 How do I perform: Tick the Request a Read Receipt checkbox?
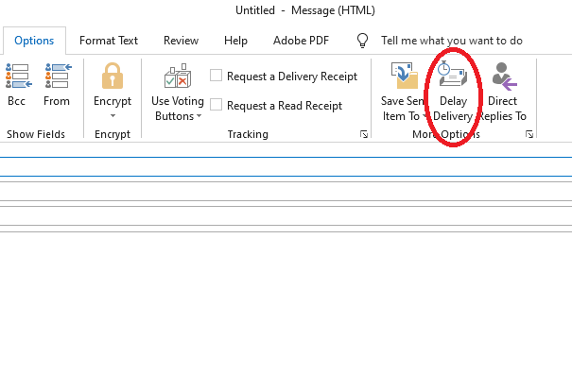pos(217,105)
